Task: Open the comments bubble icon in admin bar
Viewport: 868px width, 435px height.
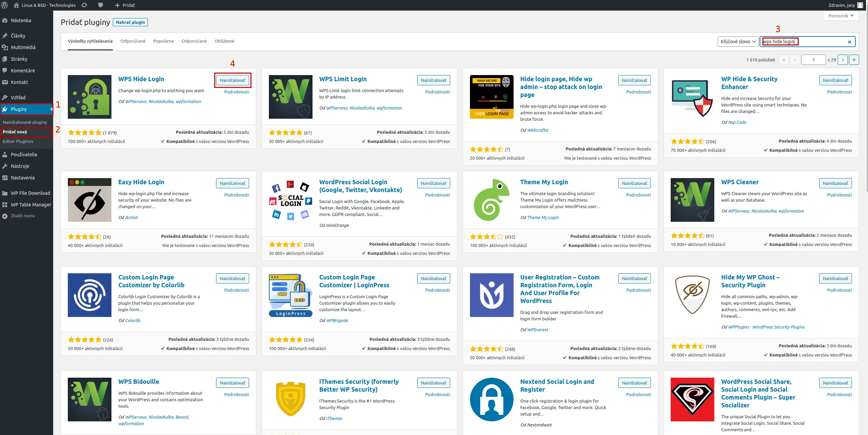Action: click(101, 5)
